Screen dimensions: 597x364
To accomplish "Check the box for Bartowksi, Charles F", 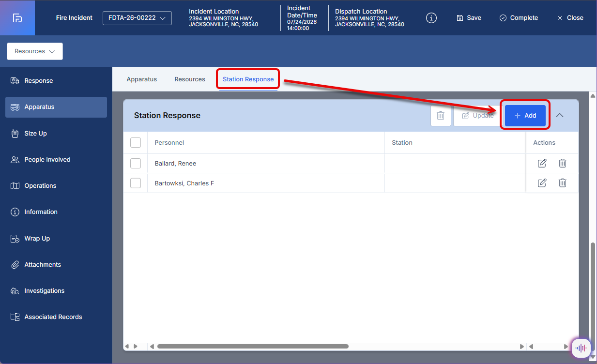I will pos(136,183).
